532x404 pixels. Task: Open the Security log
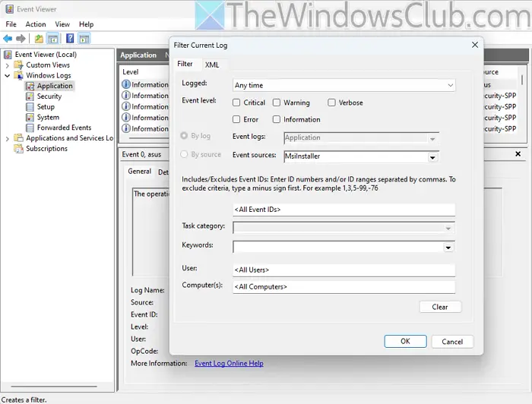49,96
